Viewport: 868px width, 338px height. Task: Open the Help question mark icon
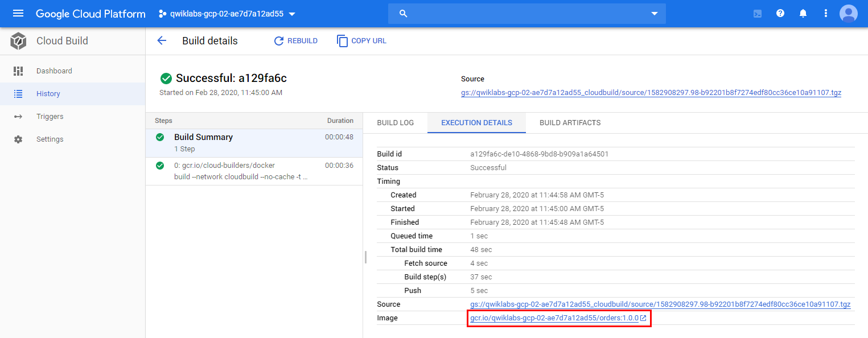coord(780,14)
